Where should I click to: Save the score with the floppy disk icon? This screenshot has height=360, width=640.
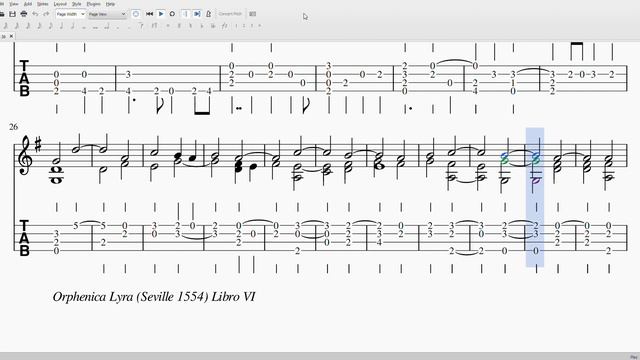(12, 14)
